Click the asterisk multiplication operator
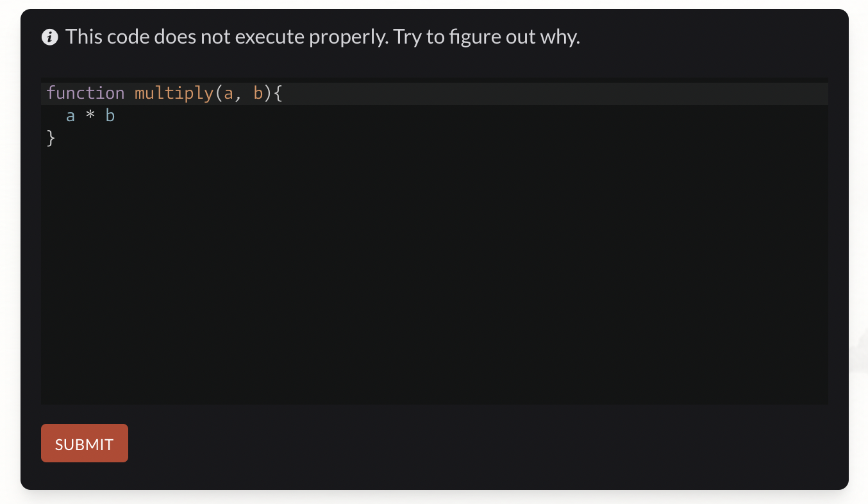868x504 pixels. (x=90, y=116)
